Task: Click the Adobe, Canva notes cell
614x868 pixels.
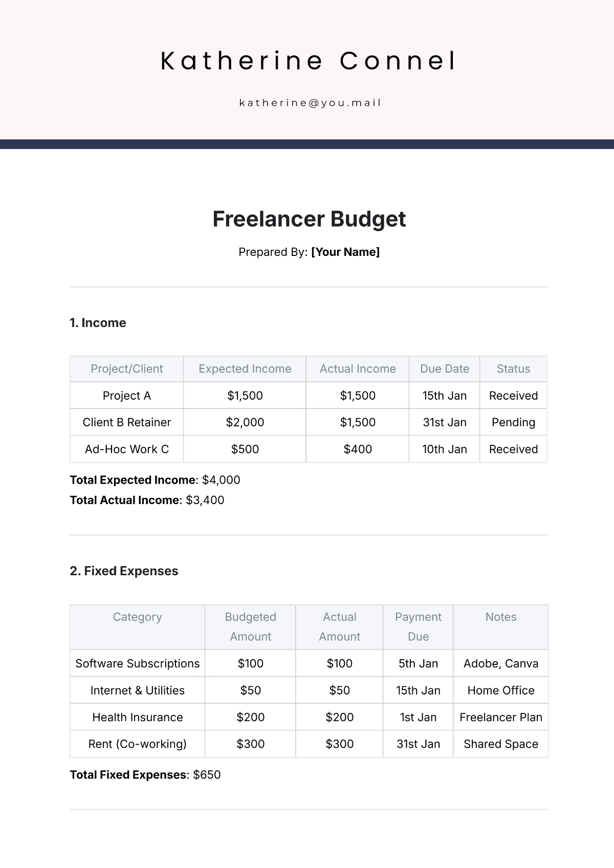Action: click(x=501, y=664)
